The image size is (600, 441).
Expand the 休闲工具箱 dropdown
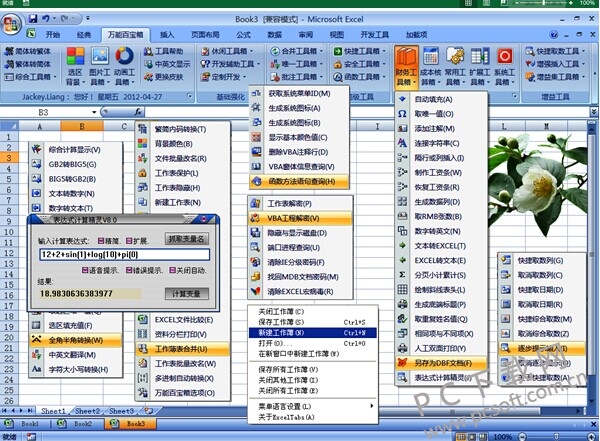pos(252,51)
